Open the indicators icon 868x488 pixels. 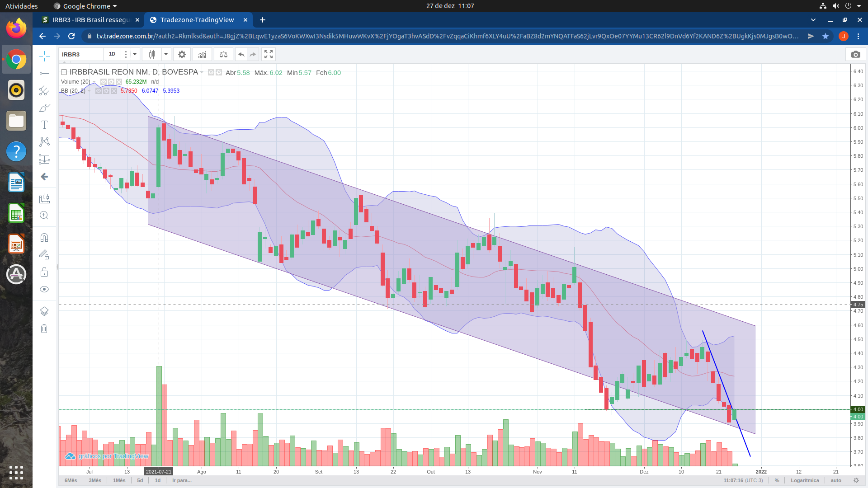pyautogui.click(x=202, y=54)
